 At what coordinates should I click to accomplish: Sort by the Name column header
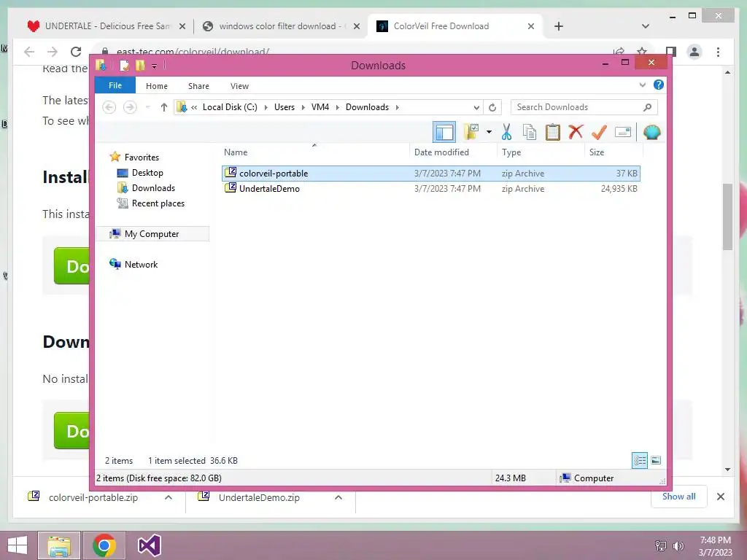click(314, 152)
